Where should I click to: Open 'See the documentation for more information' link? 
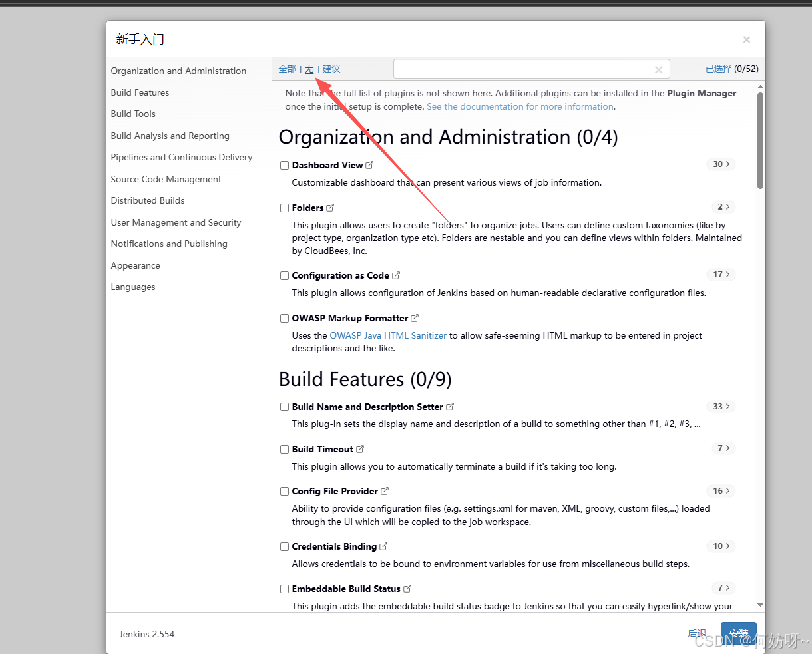pyautogui.click(x=520, y=106)
